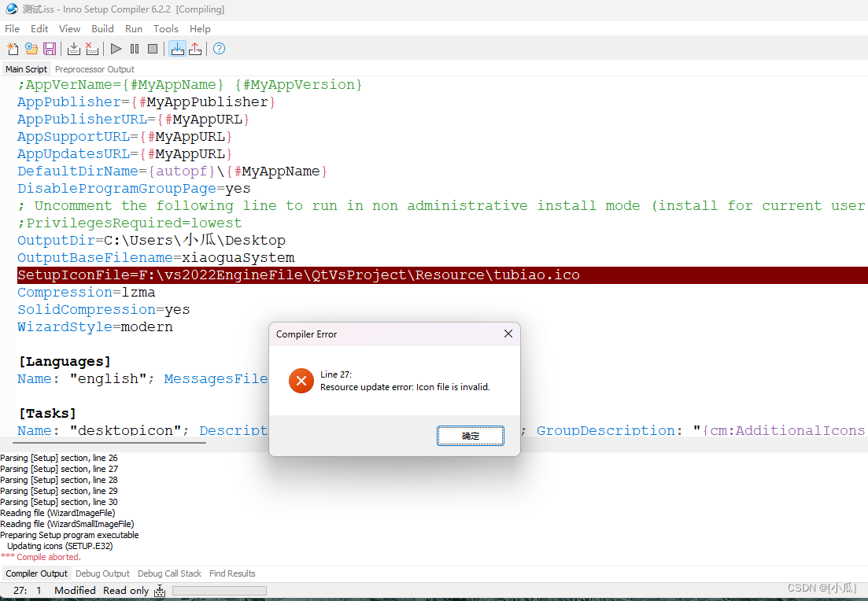
Task: Click the "Compile aborted." output line
Action: 41,557
